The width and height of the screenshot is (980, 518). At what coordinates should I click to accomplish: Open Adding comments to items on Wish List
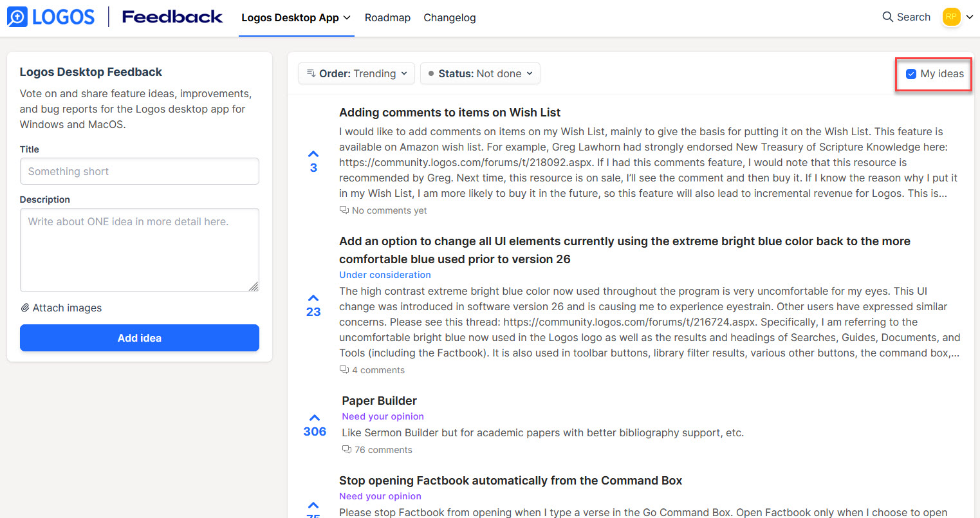coord(450,113)
